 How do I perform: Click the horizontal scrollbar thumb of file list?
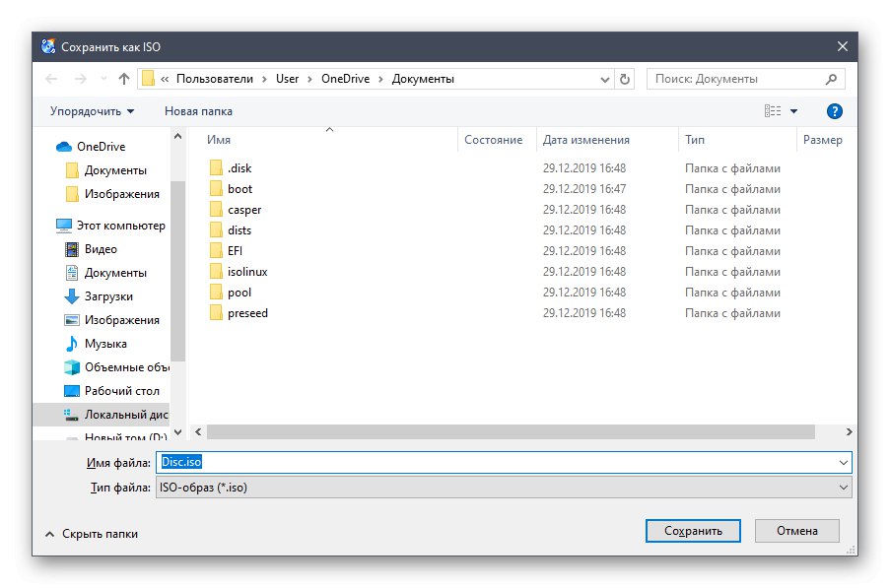tap(511, 432)
